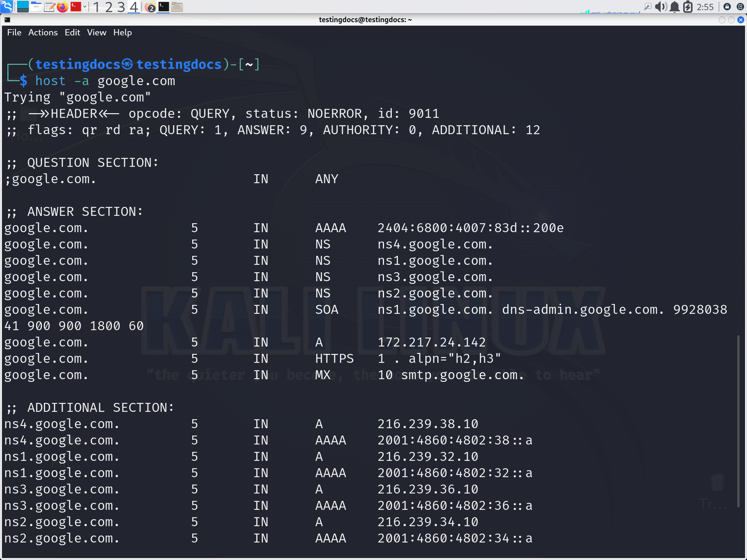Viewport: 747px width, 560px height.
Task: Switch to workspace 2
Action: tap(109, 7)
